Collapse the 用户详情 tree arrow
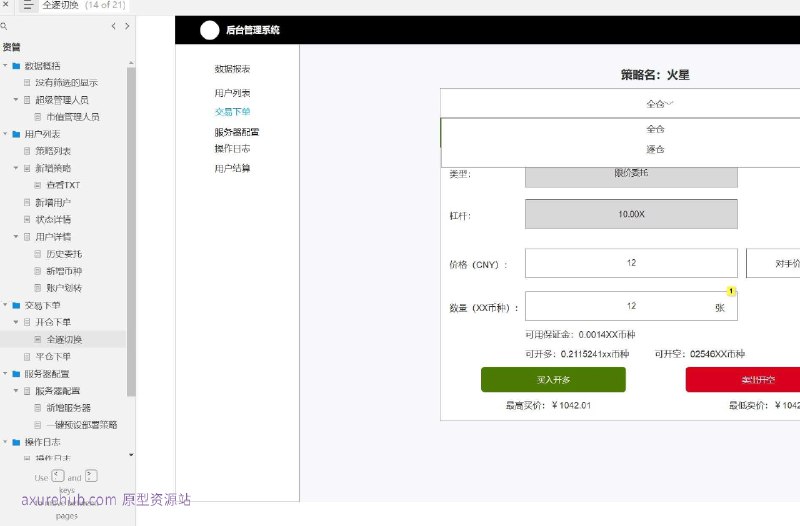 pyautogui.click(x=16, y=237)
